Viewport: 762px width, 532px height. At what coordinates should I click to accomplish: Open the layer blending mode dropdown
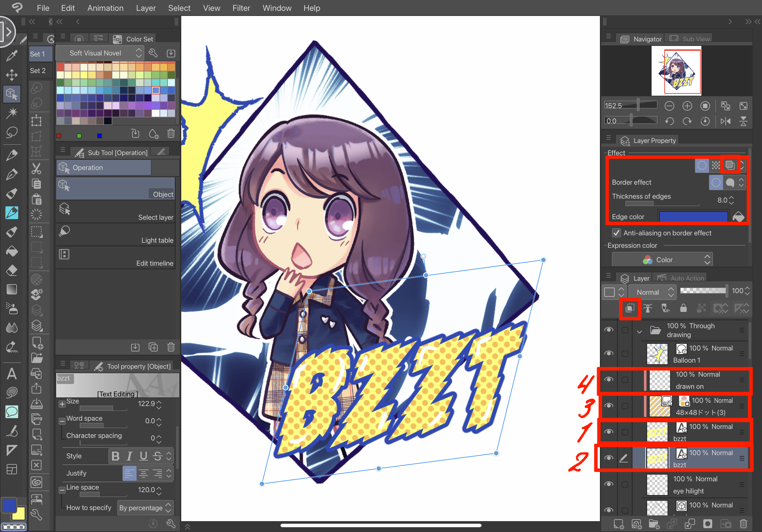tap(652, 292)
